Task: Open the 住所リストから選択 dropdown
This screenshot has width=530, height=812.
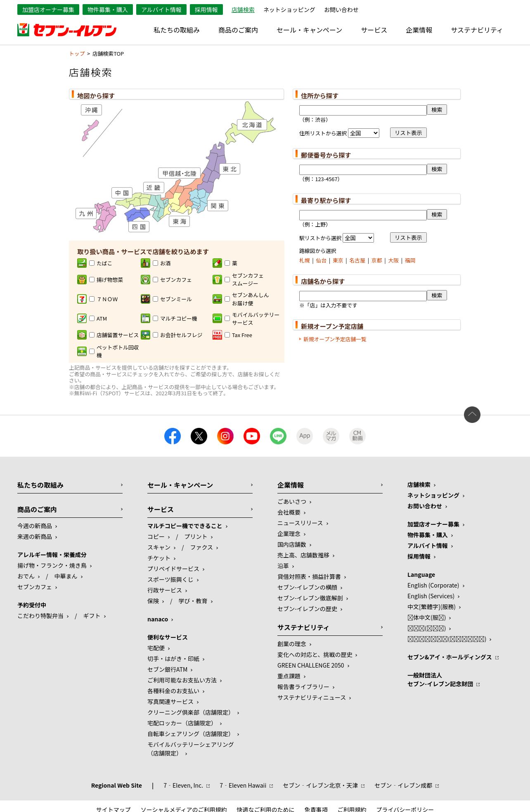Action: coord(364,133)
